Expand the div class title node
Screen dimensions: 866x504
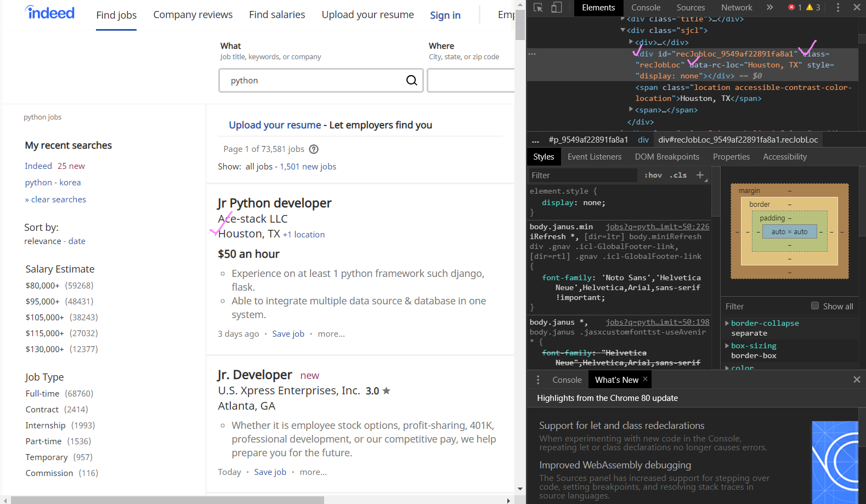[623, 19]
